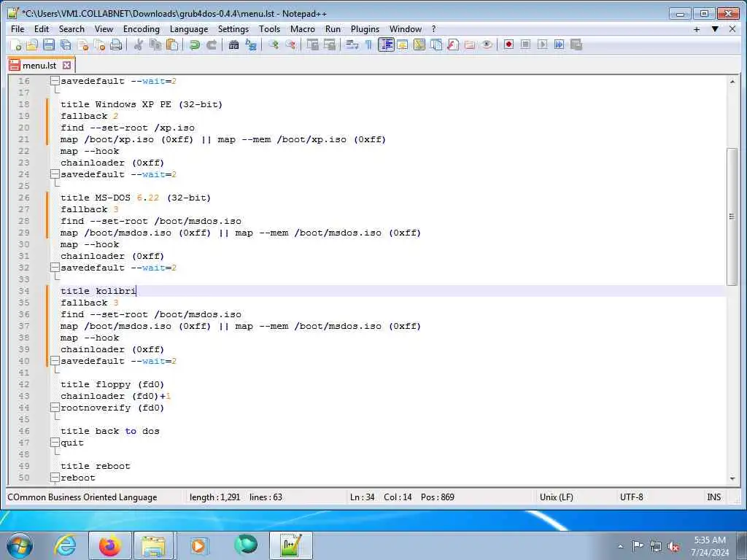Image resolution: width=747 pixels, height=560 pixels.
Task: Disable the indent guide toolbar button
Action: [x=386, y=44]
